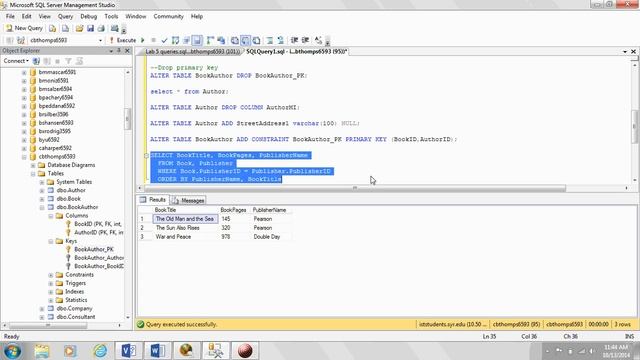Viewport: 640px width, 360px height.
Task: Click the query editor horizontal scrollbar
Action: click(354, 188)
